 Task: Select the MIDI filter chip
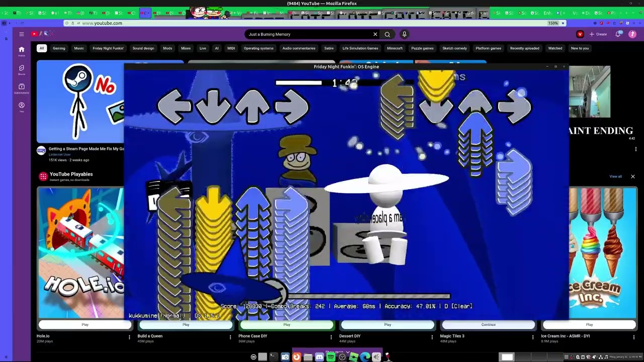pyautogui.click(x=231, y=48)
